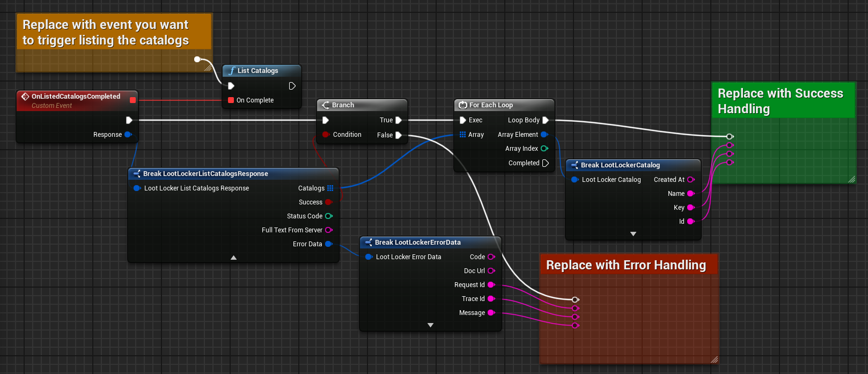
Task: Click the Break LootLockerErrorData struct icon
Action: point(369,243)
